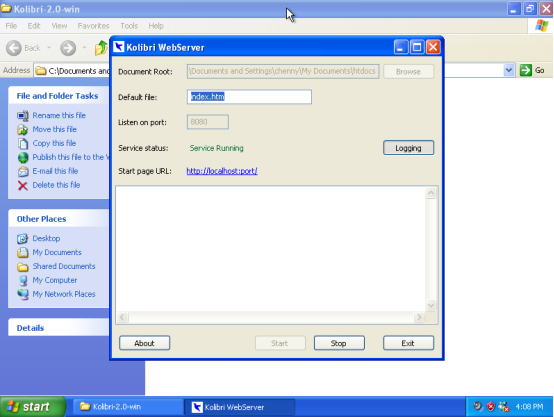Open the My Network Places link

(64, 294)
